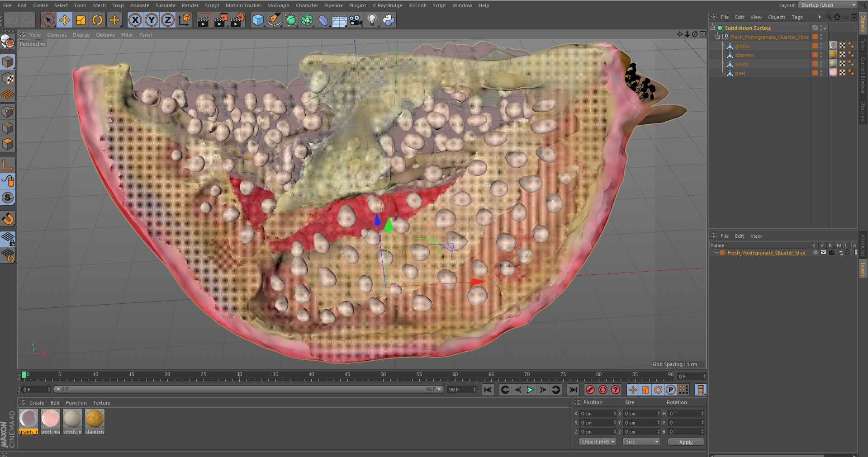Select the stamens object in tree
Viewport: 868px width, 457px height.
coord(744,55)
